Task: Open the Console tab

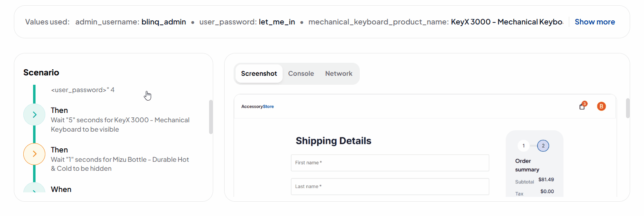Action: click(x=301, y=74)
